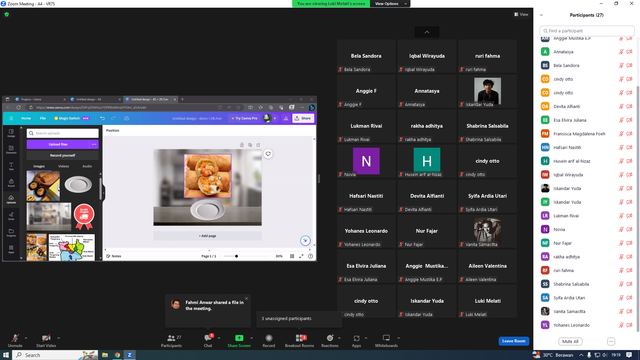Click the Canva zoom slider handle
This screenshot has width=640, height=360.
pyautogui.click(x=236, y=256)
